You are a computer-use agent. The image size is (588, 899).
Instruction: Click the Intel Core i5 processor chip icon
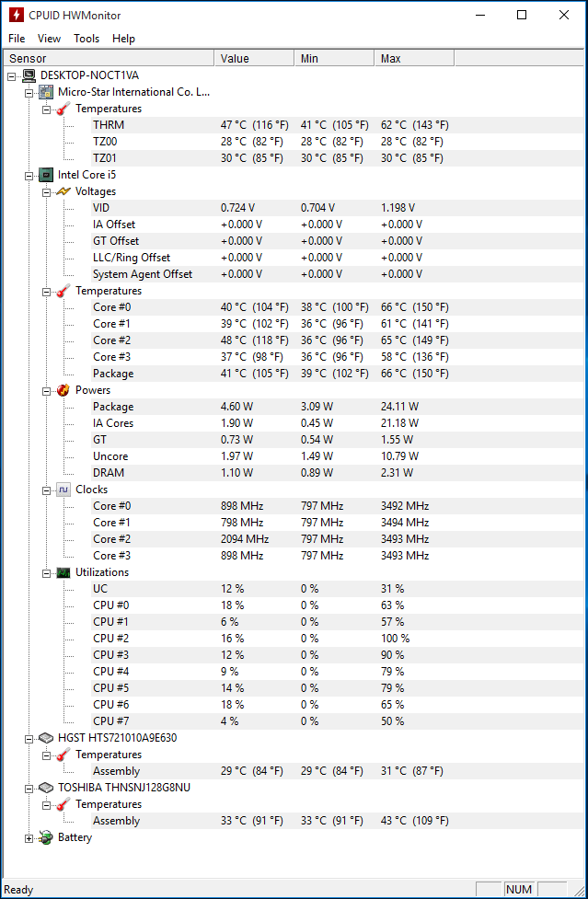[46, 175]
